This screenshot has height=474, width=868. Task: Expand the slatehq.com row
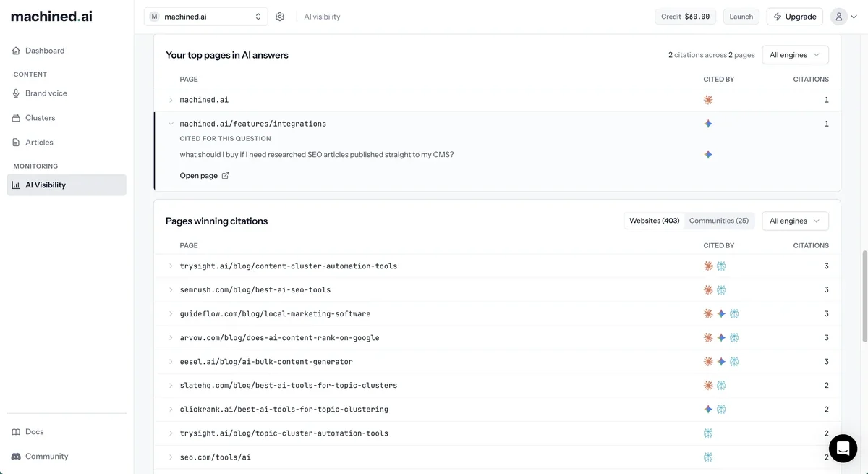pos(171,385)
